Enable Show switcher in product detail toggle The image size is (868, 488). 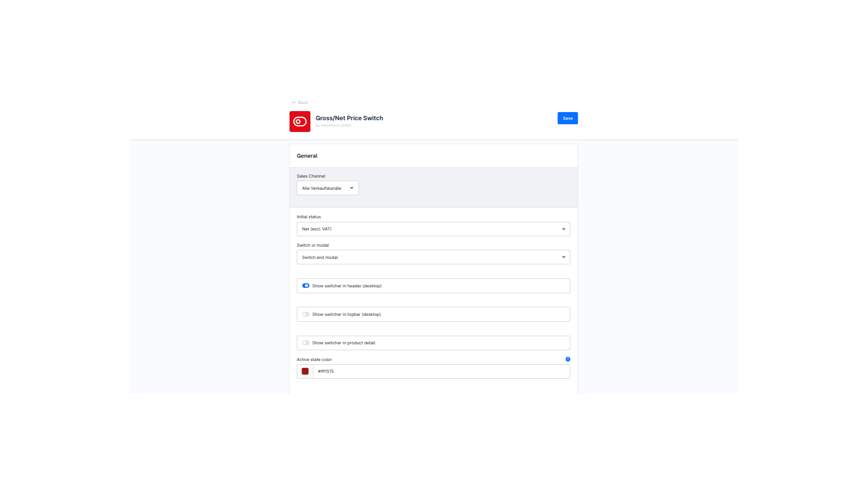coord(306,343)
